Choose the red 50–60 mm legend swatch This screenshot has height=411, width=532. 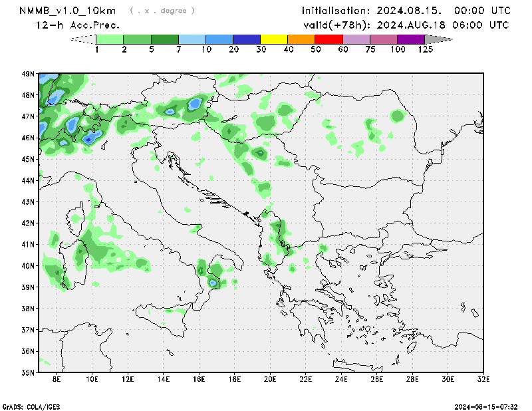329,39
